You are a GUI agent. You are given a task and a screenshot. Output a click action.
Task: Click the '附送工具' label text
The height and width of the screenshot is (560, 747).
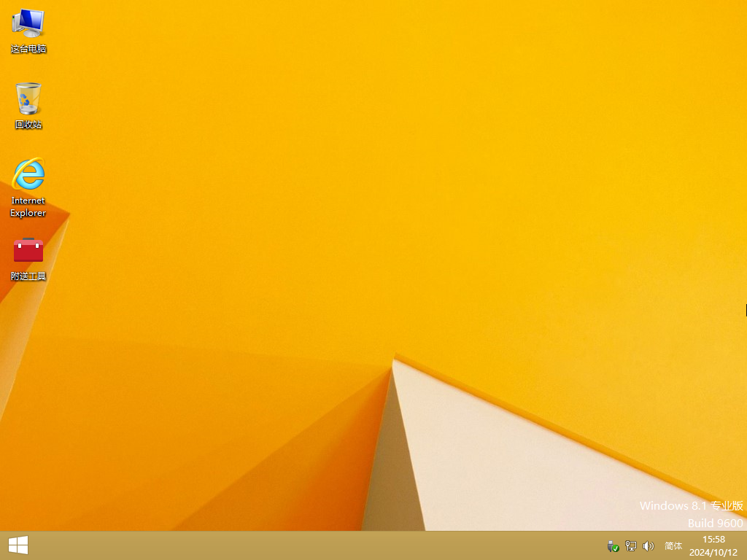28,276
